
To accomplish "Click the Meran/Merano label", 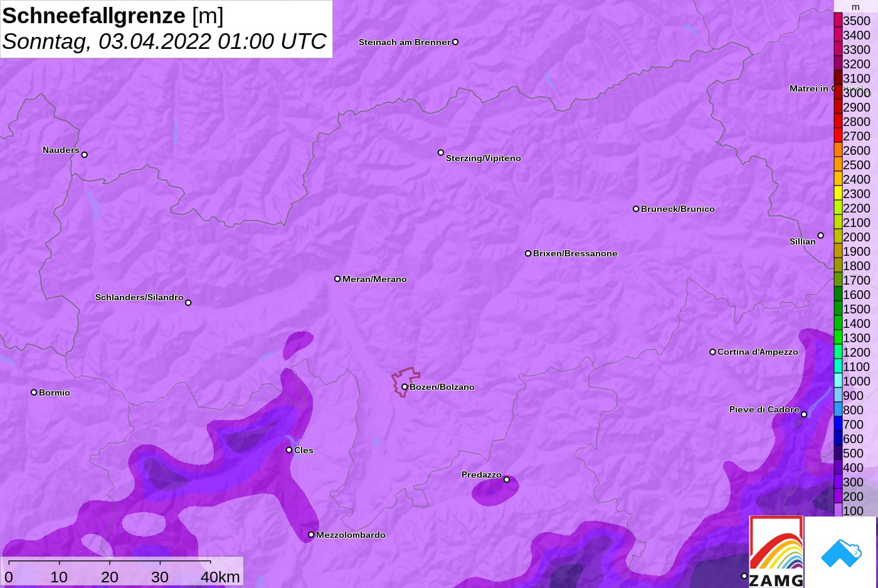I will click(374, 279).
